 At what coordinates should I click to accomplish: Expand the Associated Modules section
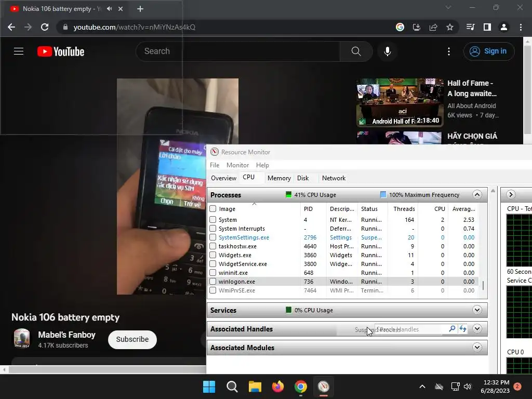[x=477, y=348]
